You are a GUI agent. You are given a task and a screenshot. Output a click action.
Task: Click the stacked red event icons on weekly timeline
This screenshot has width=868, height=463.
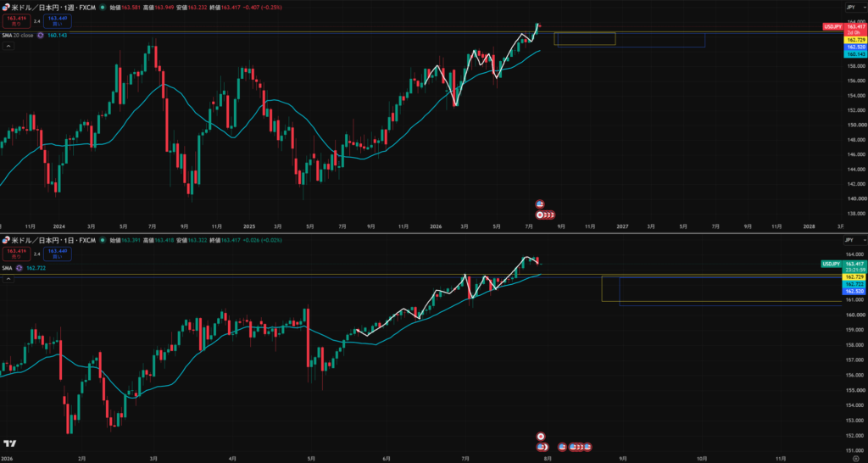coord(545,215)
